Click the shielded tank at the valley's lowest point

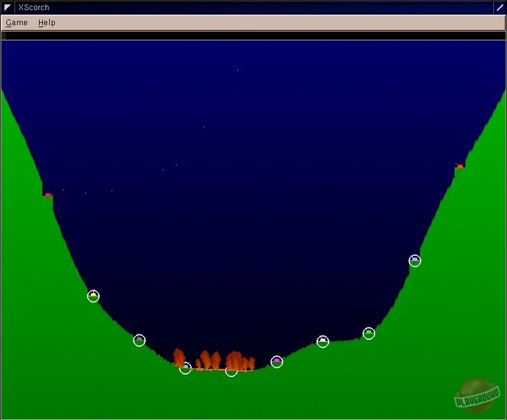[x=231, y=371]
